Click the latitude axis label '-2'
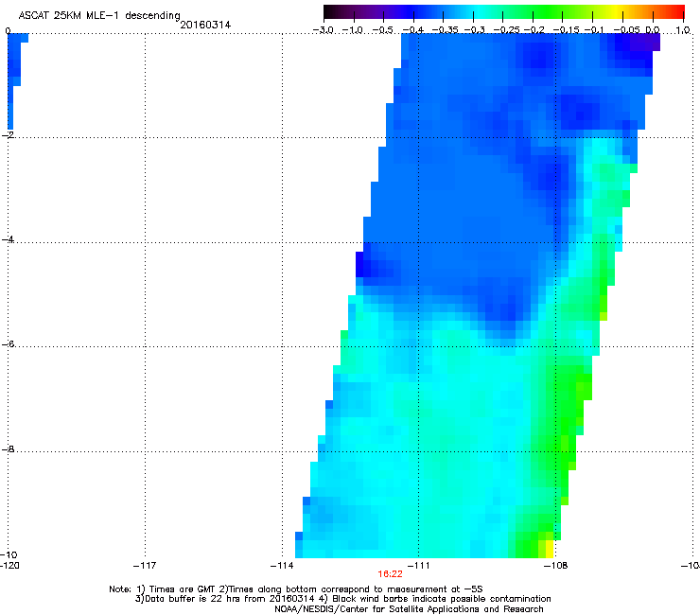 pos(8,134)
